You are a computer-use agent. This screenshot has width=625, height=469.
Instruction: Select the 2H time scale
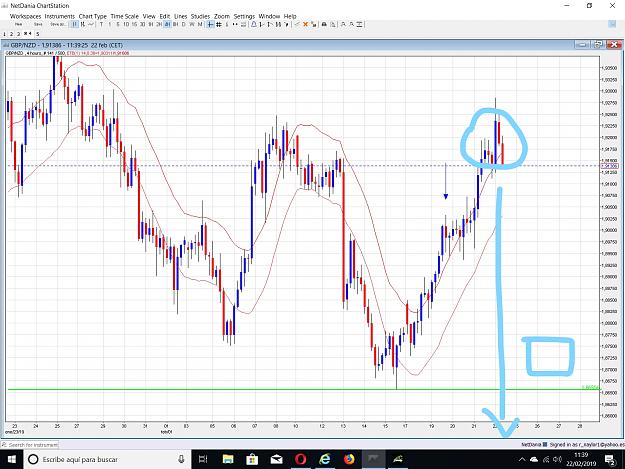[159, 24]
